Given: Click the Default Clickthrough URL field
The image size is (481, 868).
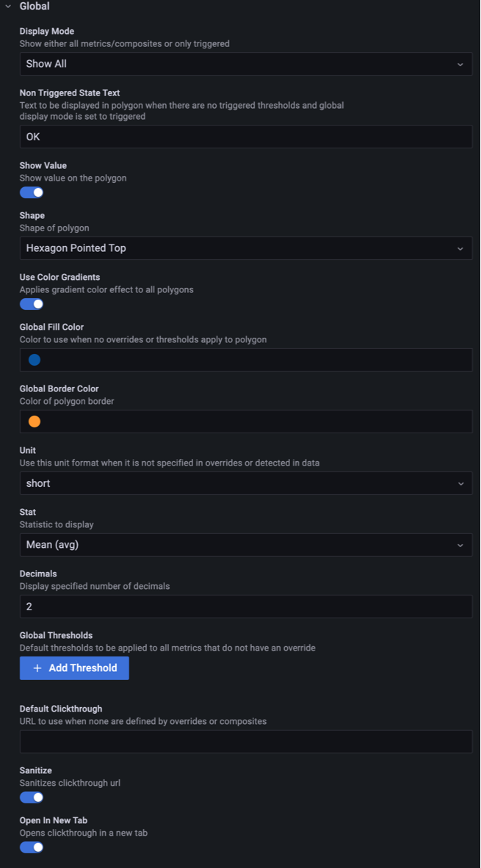Looking at the screenshot, I should (x=245, y=742).
